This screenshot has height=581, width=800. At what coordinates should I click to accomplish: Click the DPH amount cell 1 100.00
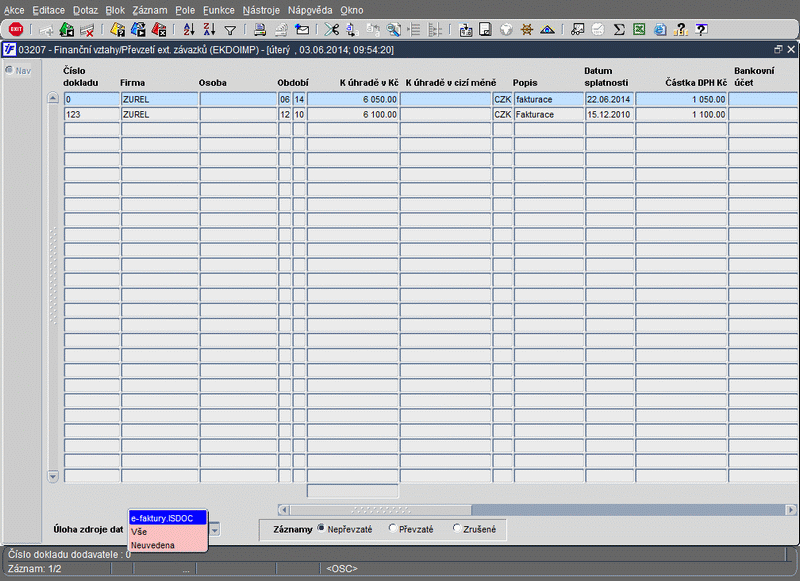681,114
